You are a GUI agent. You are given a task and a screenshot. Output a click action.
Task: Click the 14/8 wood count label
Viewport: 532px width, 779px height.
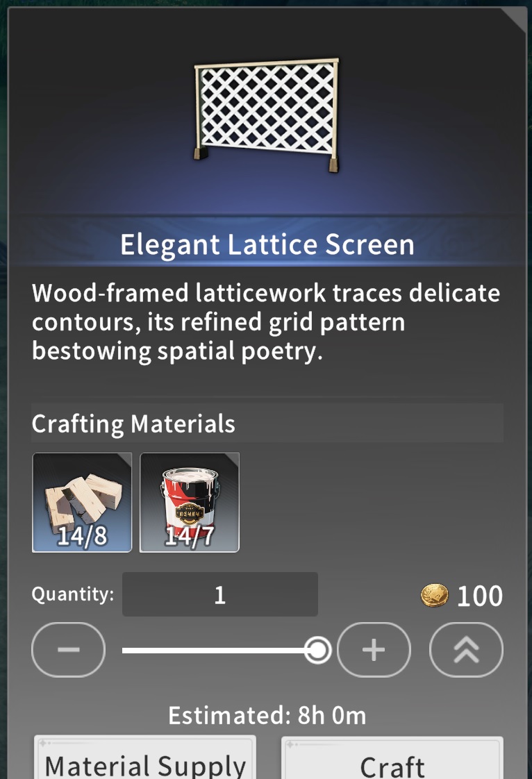(82, 536)
